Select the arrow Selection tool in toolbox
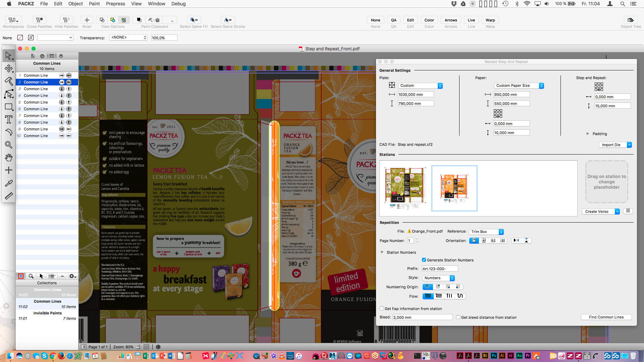This screenshot has height=362, width=644. (x=8, y=56)
